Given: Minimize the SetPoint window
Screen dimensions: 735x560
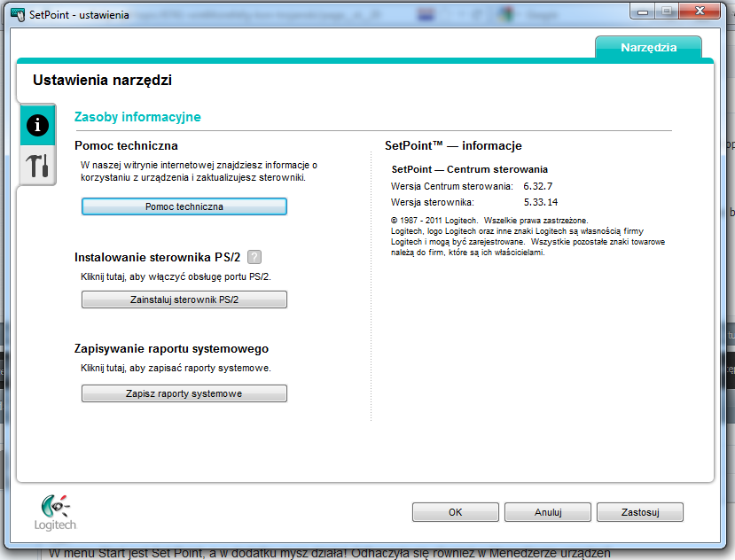Looking at the screenshot, I should coord(643,12).
